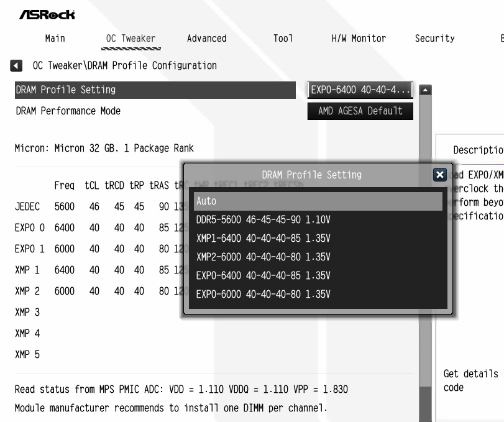Click the EXPO 1 row label
Screen dimensions: 504x422
[30, 249]
